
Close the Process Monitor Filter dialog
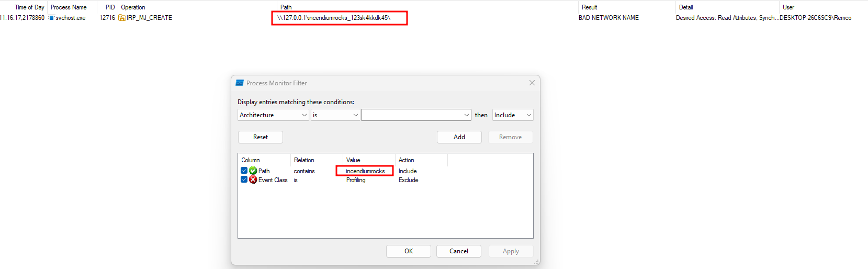pos(532,83)
